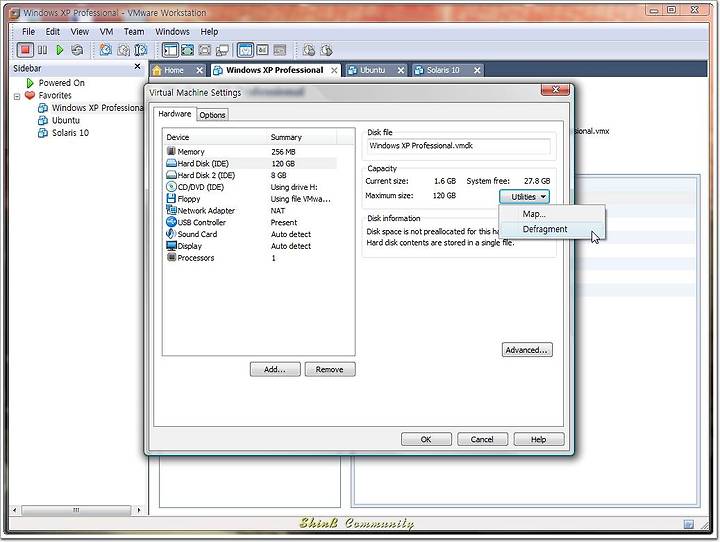Click the Summary view toolbar icon

pos(245,50)
